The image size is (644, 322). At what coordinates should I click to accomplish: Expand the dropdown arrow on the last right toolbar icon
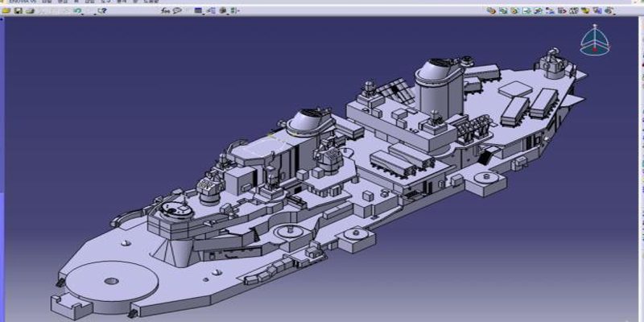[614, 14]
